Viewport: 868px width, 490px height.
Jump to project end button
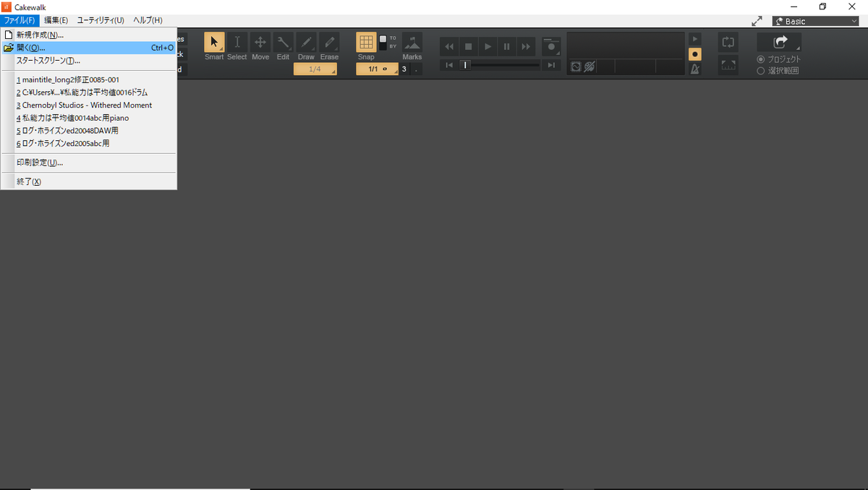click(x=552, y=65)
